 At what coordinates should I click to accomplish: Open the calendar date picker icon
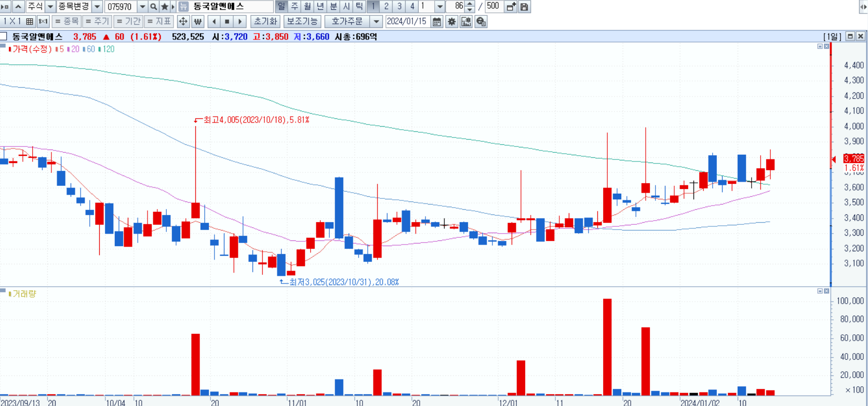(437, 22)
